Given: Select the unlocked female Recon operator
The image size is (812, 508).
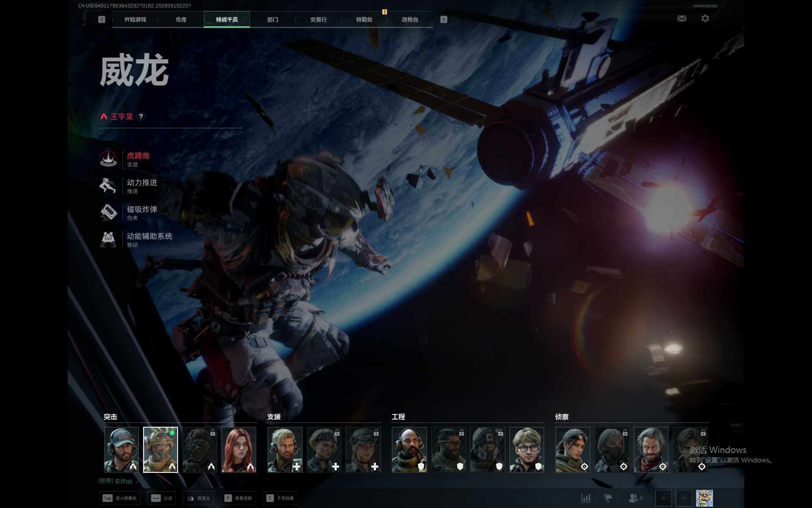Looking at the screenshot, I should coord(573,450).
